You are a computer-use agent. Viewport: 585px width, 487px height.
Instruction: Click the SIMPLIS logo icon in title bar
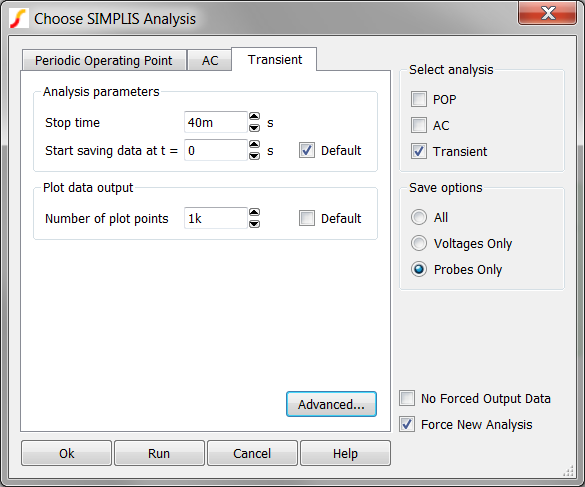click(x=19, y=18)
